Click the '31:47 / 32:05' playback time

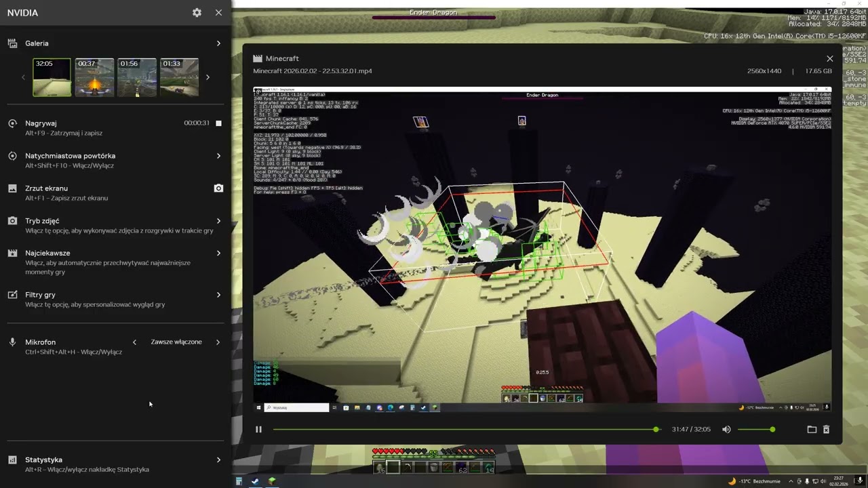691,430
